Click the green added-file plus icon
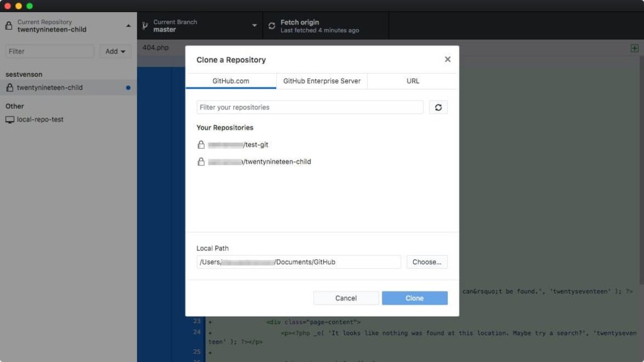644x362 pixels. [x=634, y=48]
